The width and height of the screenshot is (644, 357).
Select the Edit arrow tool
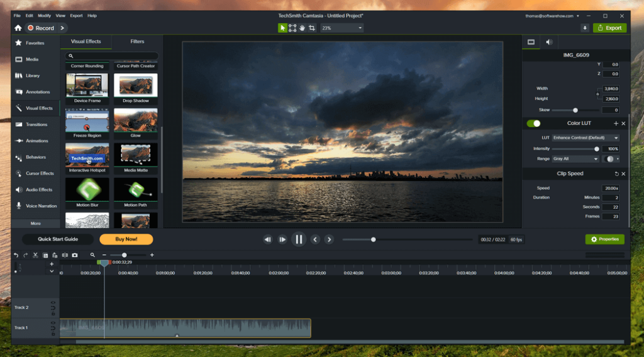coord(282,28)
